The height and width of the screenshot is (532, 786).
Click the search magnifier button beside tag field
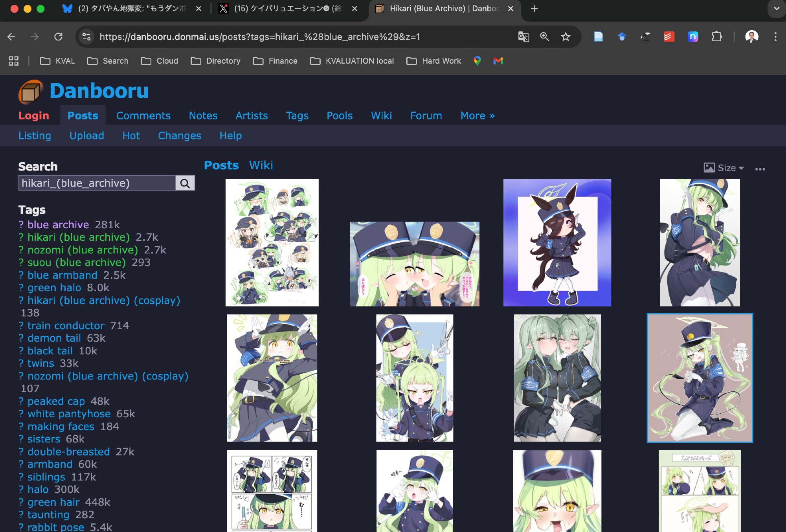click(185, 183)
